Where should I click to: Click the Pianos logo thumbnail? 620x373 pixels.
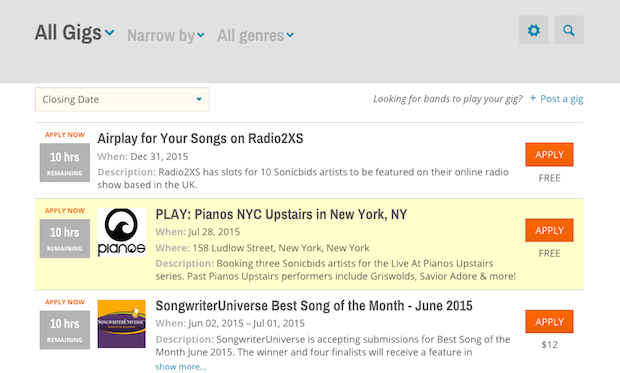[x=121, y=233]
